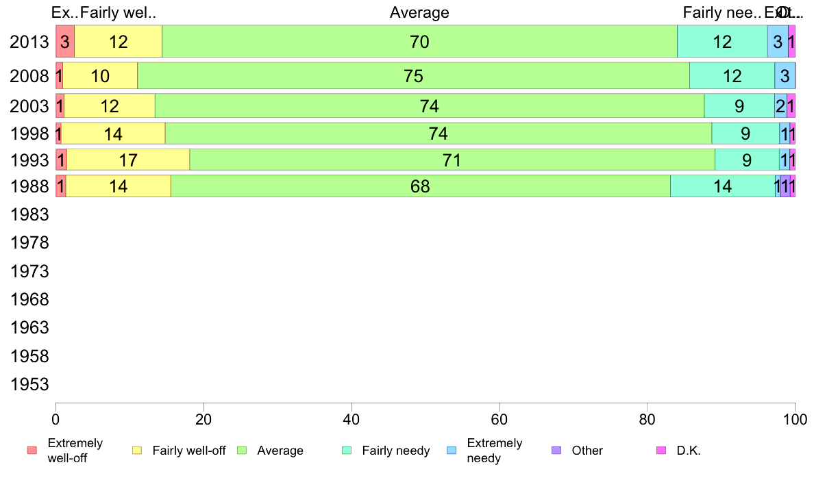
Task: Click the "Fairly needy" legend text label
Action: coord(396,451)
